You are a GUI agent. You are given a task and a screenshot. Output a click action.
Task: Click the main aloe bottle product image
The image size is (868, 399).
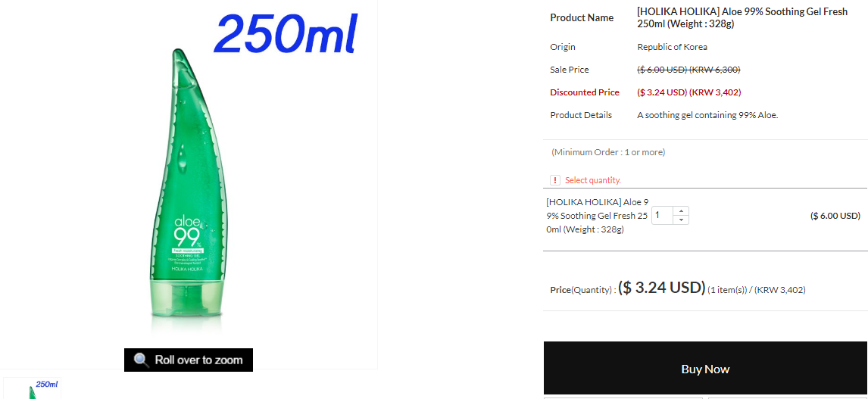click(x=188, y=189)
